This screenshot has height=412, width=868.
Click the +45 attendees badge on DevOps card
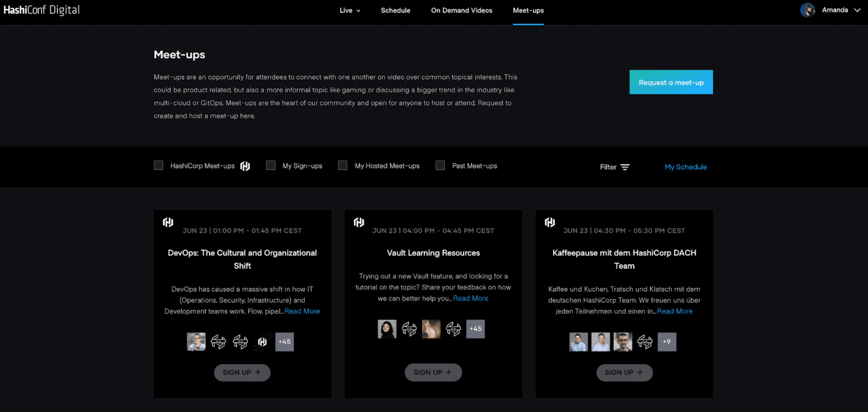pyautogui.click(x=284, y=342)
